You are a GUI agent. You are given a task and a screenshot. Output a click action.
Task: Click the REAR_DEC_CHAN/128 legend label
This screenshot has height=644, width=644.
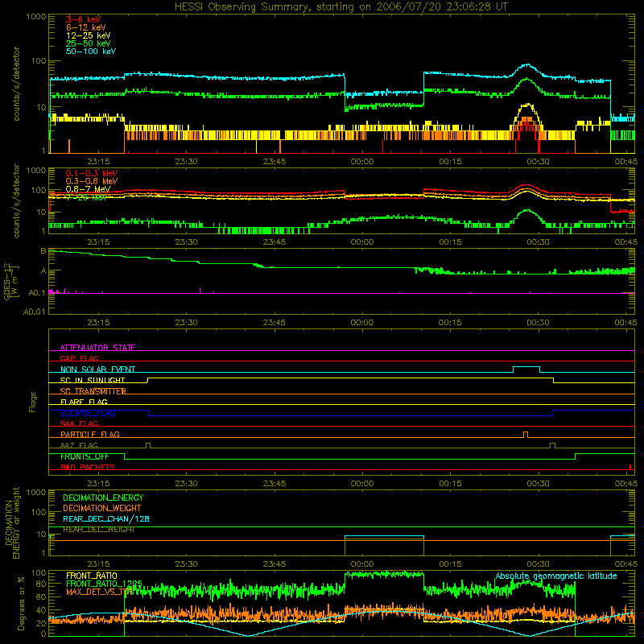click(106, 518)
